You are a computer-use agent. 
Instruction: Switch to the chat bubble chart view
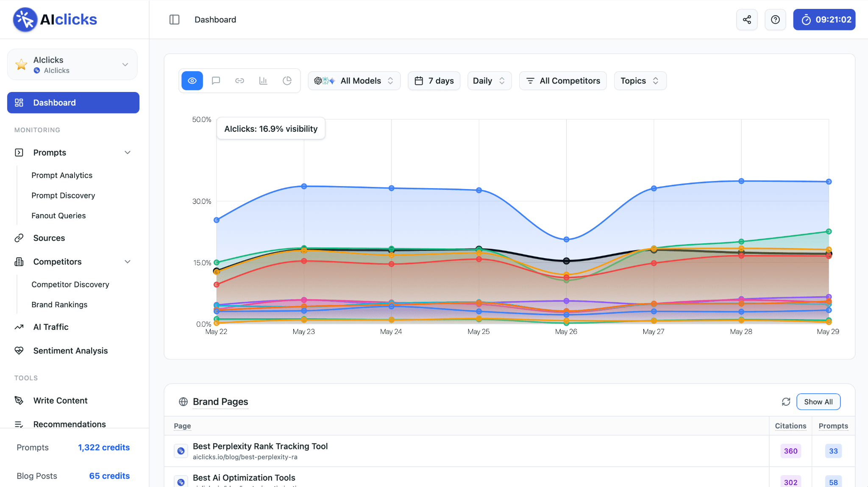point(216,81)
